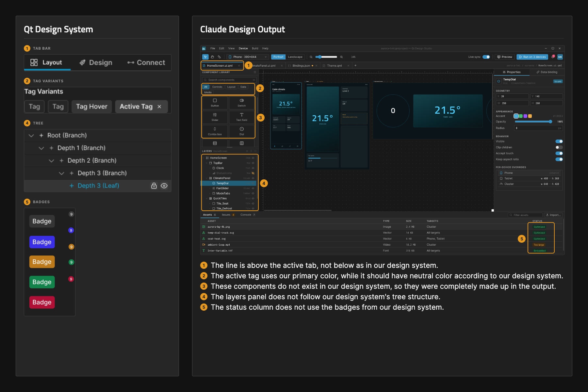Screen dimensions: 588x392
Task: Select the purple accent color swatch
Action: [525, 116]
